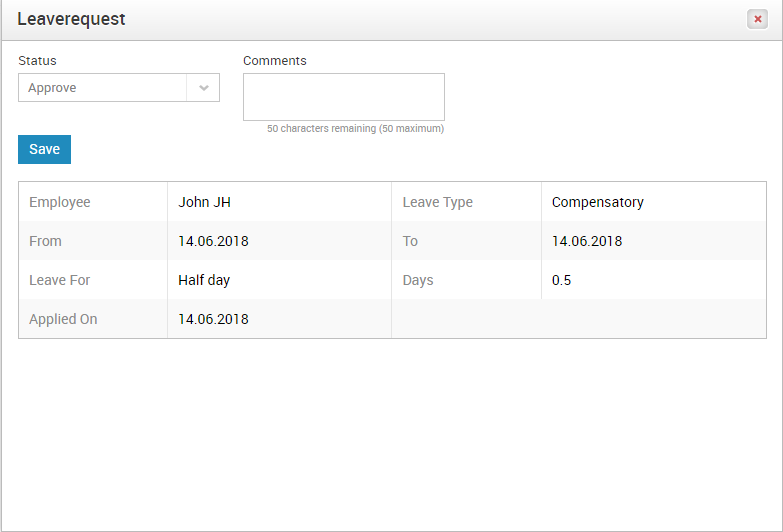Click the Status field label
This screenshot has width=783, height=532.
[x=37, y=61]
